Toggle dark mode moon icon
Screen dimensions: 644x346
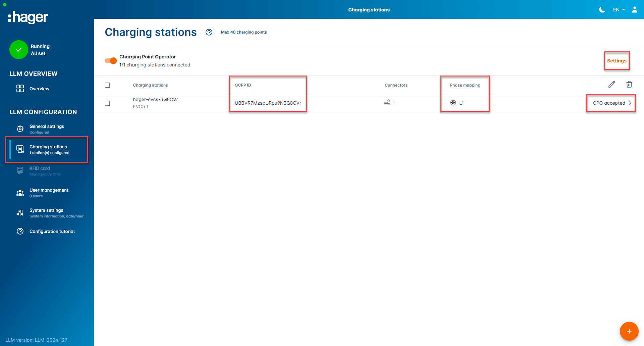click(602, 10)
